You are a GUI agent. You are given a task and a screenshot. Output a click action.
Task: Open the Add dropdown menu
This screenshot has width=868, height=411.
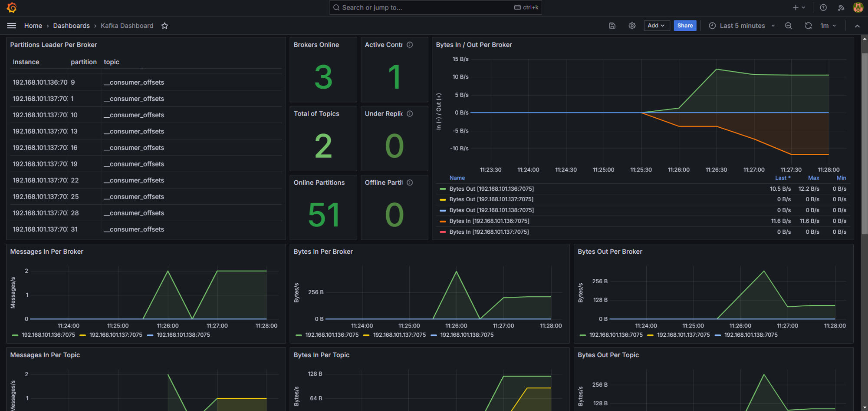656,26
